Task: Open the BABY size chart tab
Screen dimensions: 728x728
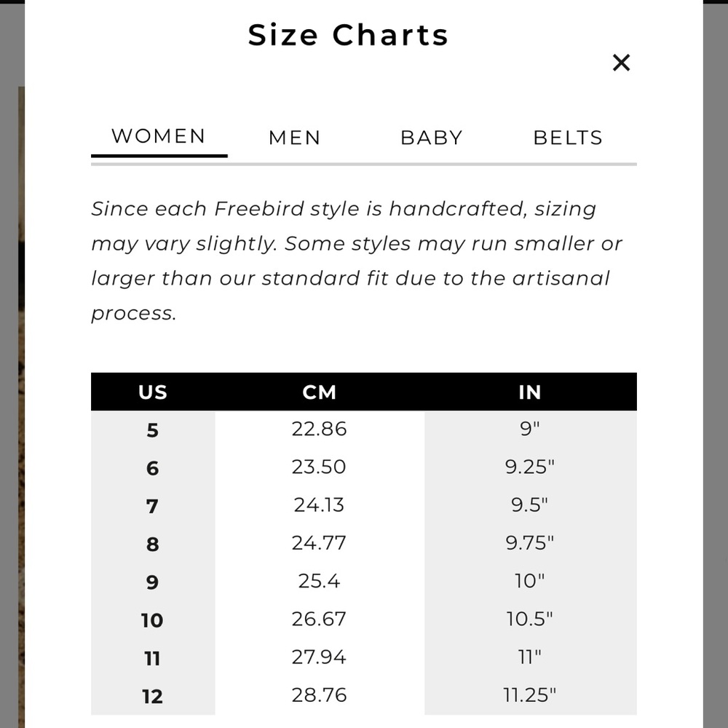Action: coord(432,138)
